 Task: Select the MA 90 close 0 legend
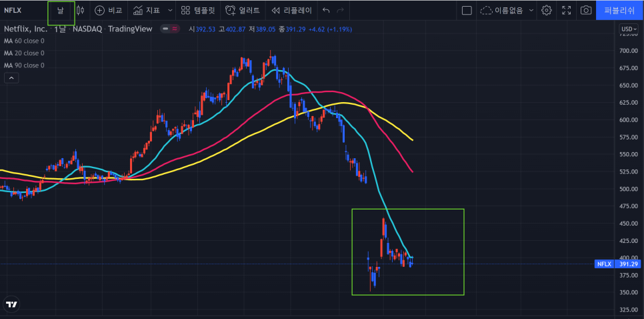point(24,65)
